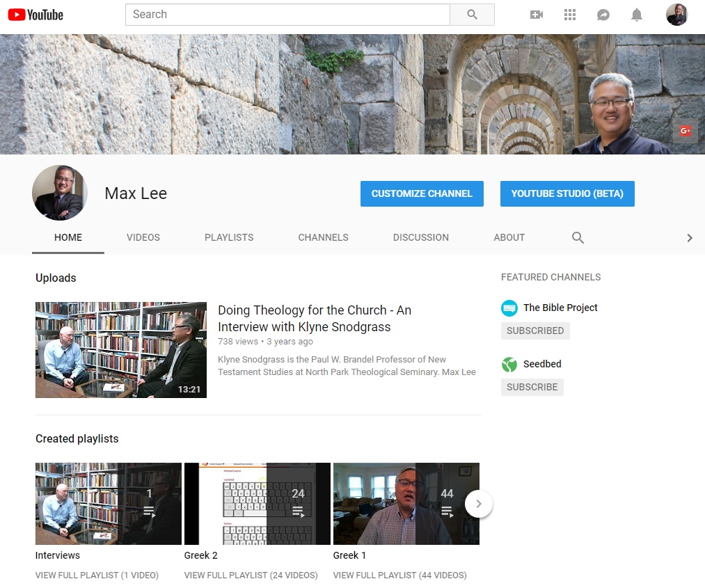
Task: Click the Max Lee channel name
Action: tap(136, 193)
